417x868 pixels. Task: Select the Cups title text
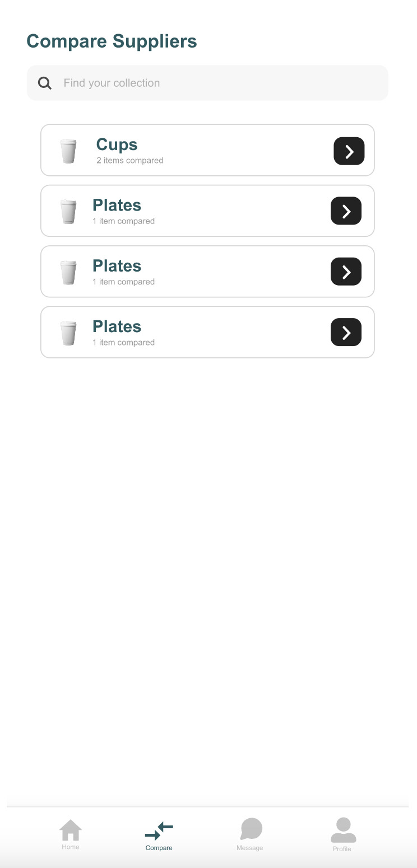tap(117, 144)
